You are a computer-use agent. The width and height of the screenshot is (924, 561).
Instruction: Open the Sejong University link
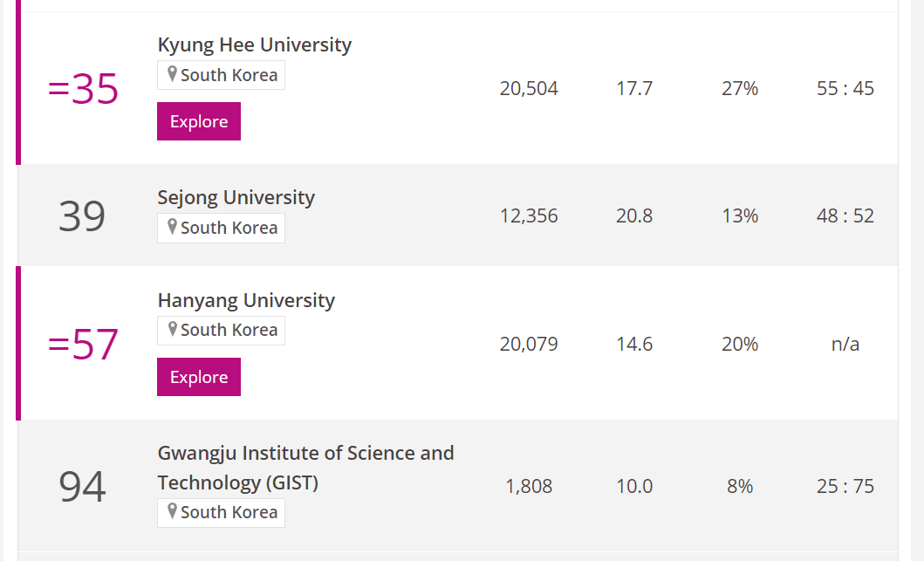pos(236,197)
